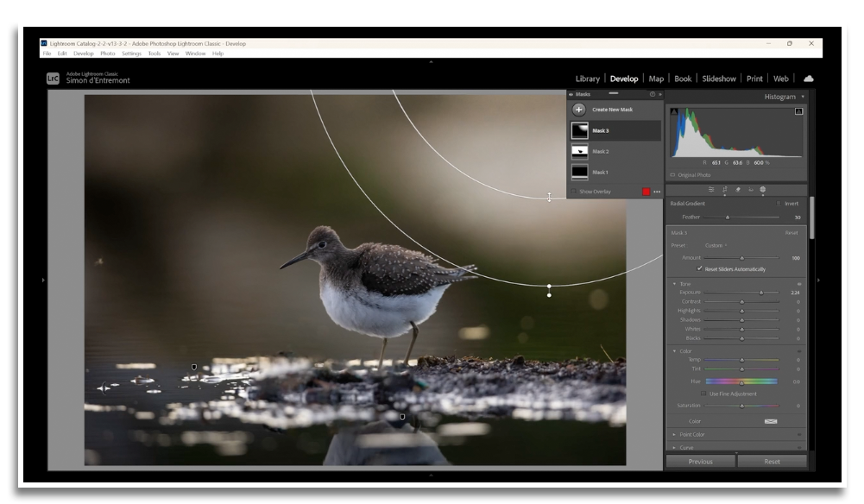Click the Create New Mask plus icon
The image size is (864, 504).
[578, 110]
